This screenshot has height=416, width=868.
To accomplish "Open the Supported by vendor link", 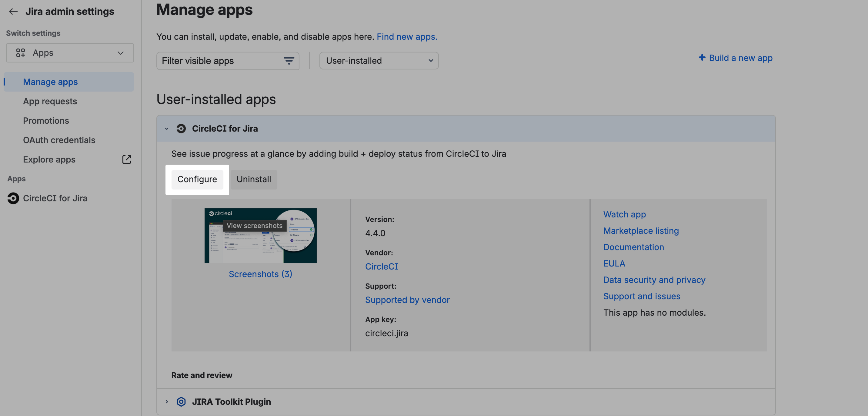I will click(x=407, y=300).
